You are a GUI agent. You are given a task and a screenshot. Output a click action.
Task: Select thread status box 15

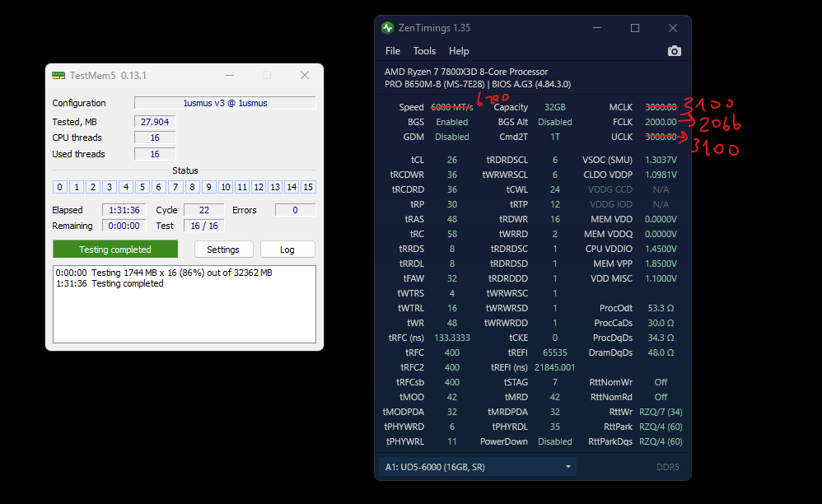(x=308, y=187)
